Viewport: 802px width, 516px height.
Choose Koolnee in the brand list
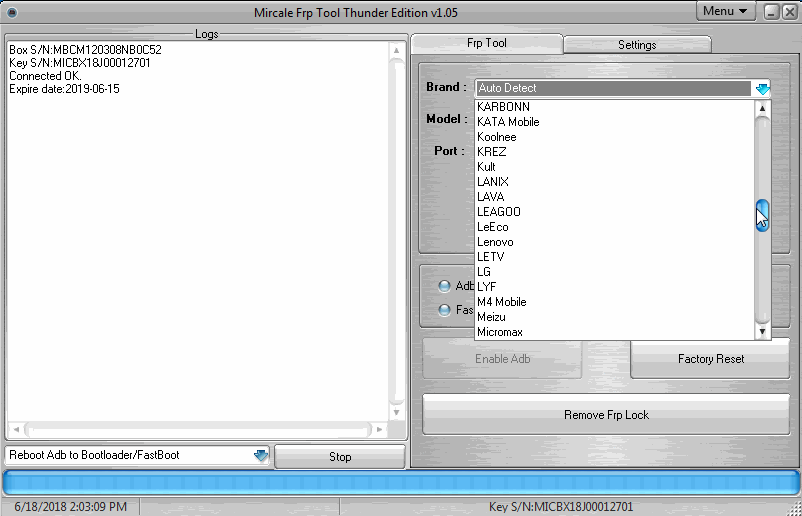615,137
